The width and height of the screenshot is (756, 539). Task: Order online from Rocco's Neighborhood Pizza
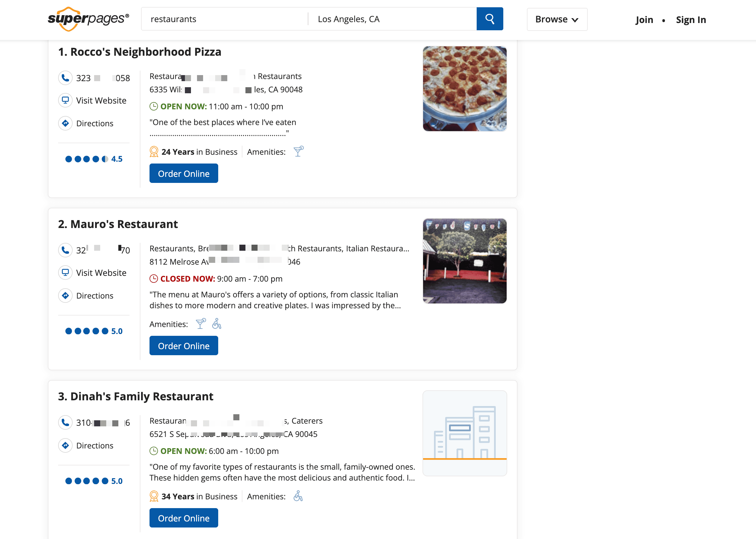pos(183,173)
